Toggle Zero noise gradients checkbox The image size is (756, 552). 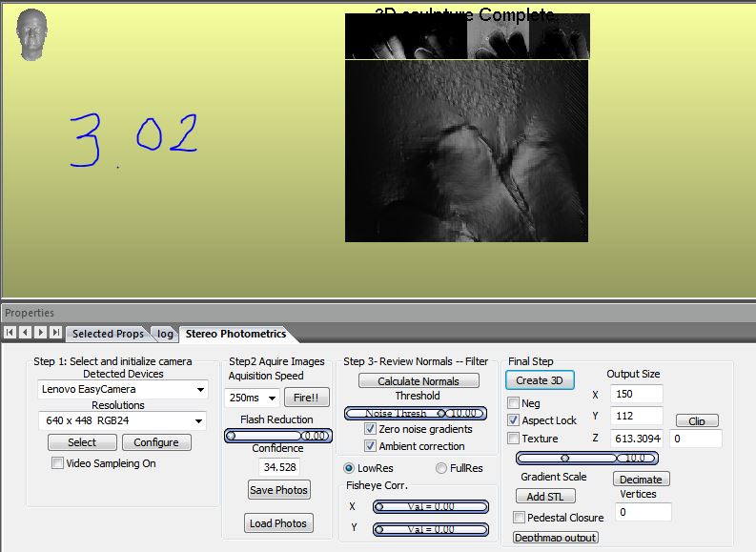pyautogui.click(x=371, y=429)
